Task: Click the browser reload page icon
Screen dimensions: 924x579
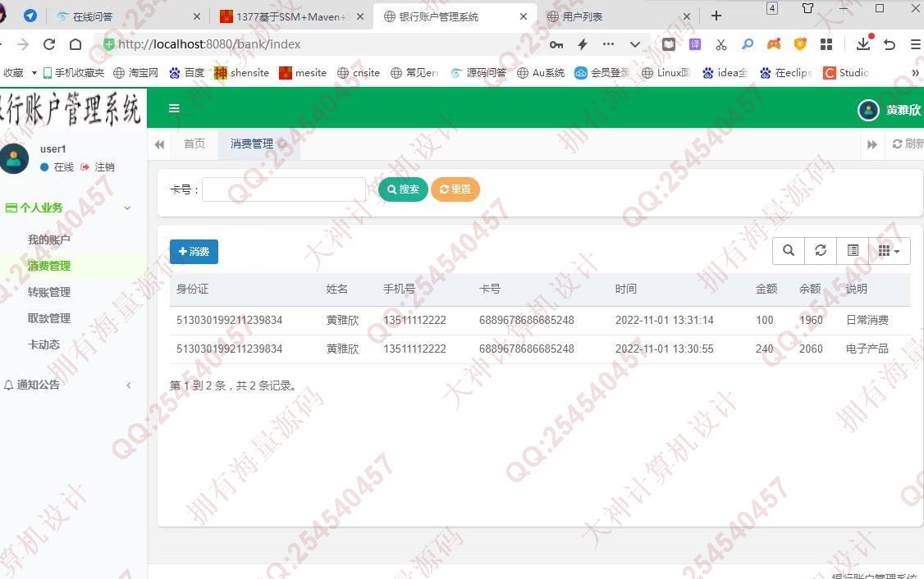Action: click(49, 44)
